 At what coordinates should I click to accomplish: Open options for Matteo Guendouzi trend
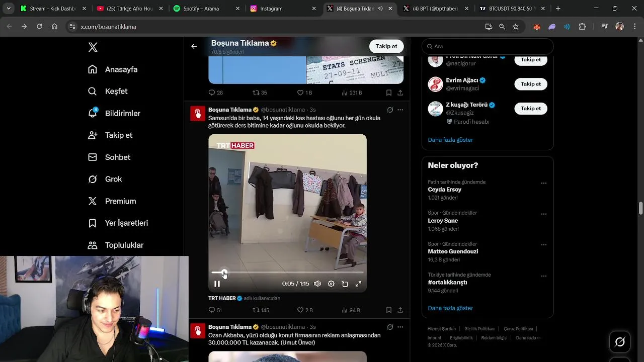tap(543, 245)
